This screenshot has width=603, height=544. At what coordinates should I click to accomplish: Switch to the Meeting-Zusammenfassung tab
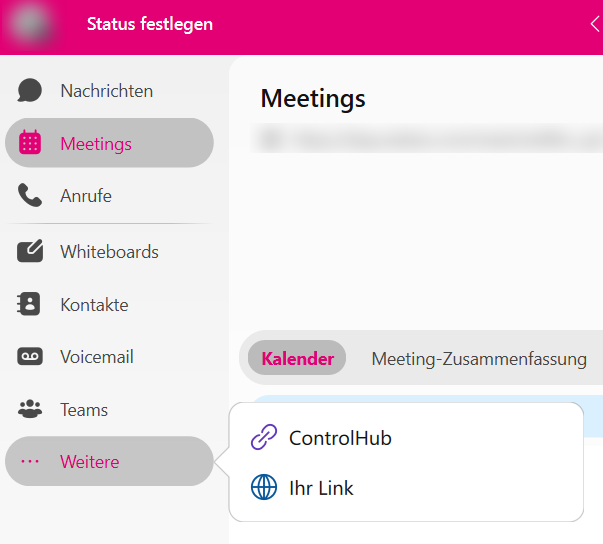(478, 358)
